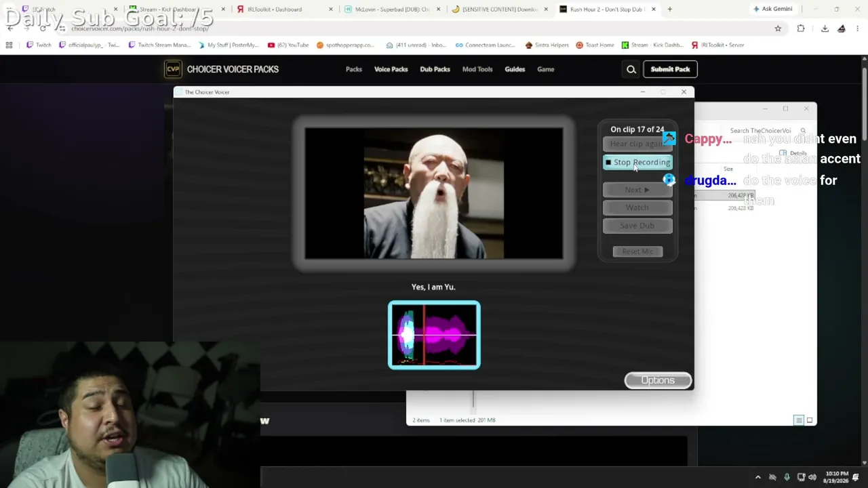Open the network tray icon
This screenshot has width=868, height=488.
[801, 477]
